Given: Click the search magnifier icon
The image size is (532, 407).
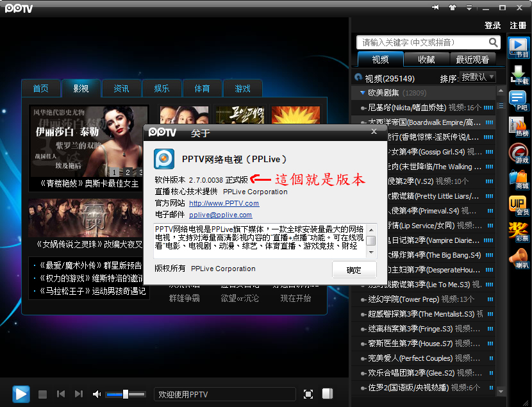Looking at the screenshot, I should click(x=494, y=42).
